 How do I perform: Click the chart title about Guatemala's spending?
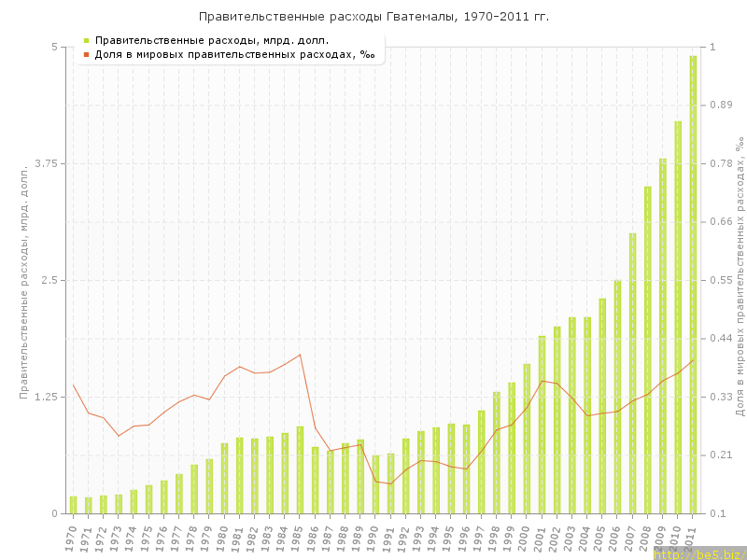pyautogui.click(x=373, y=17)
